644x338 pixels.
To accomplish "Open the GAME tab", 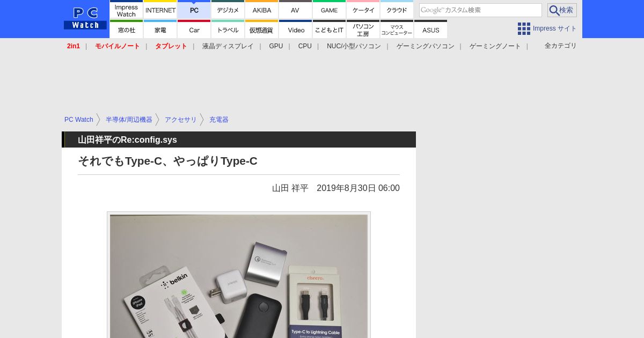I will [329, 10].
